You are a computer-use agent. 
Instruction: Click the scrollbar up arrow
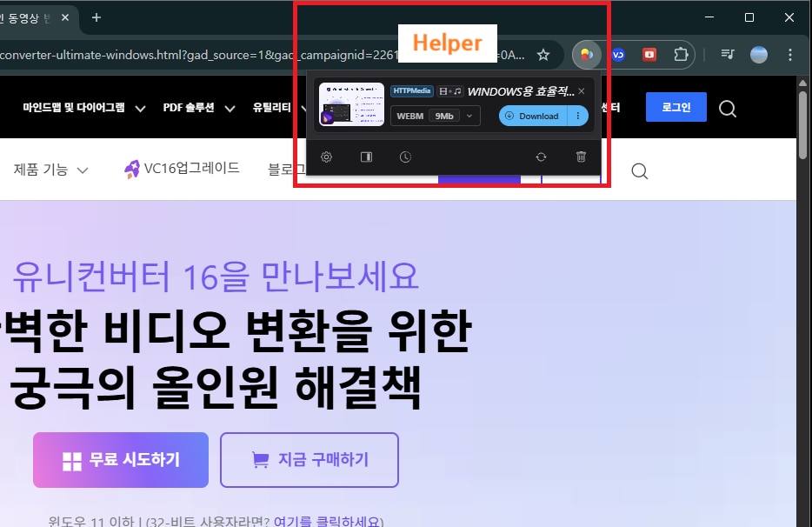pos(803,83)
